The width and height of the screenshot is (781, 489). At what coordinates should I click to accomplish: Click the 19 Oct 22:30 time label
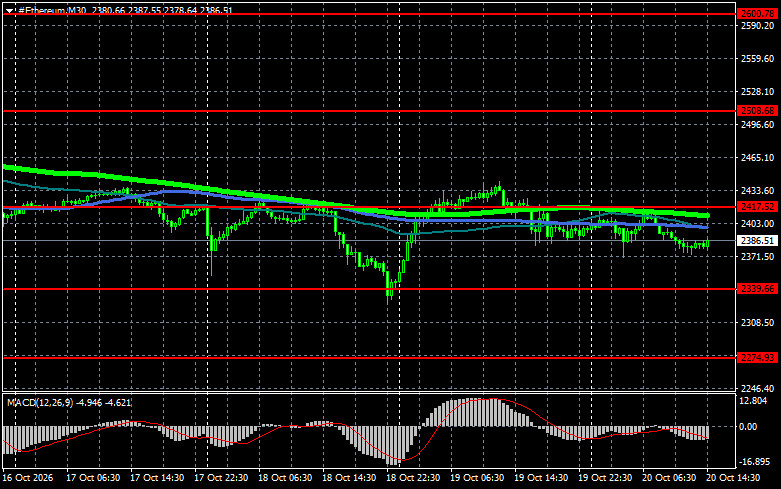605,478
